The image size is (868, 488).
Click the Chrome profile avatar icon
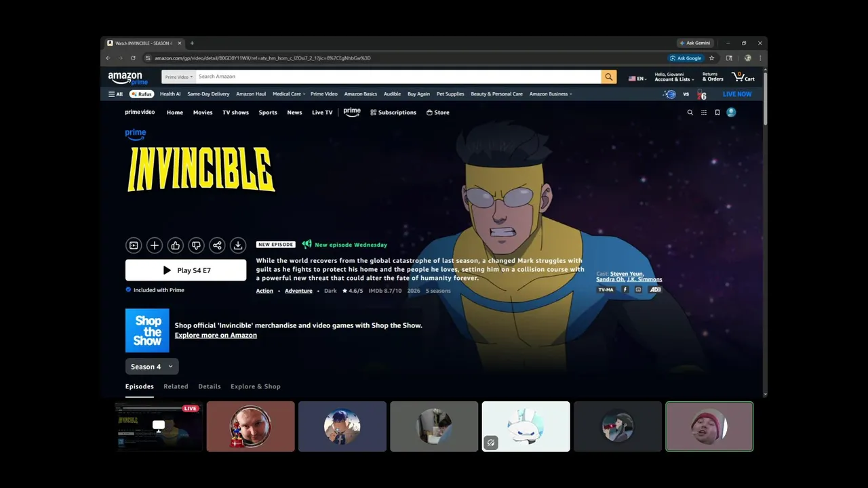748,58
